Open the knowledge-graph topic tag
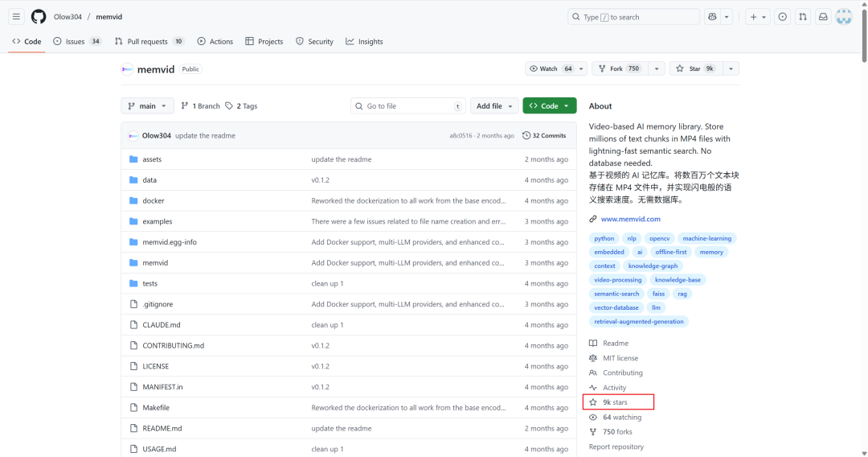This screenshot has width=868, height=457. tap(653, 266)
